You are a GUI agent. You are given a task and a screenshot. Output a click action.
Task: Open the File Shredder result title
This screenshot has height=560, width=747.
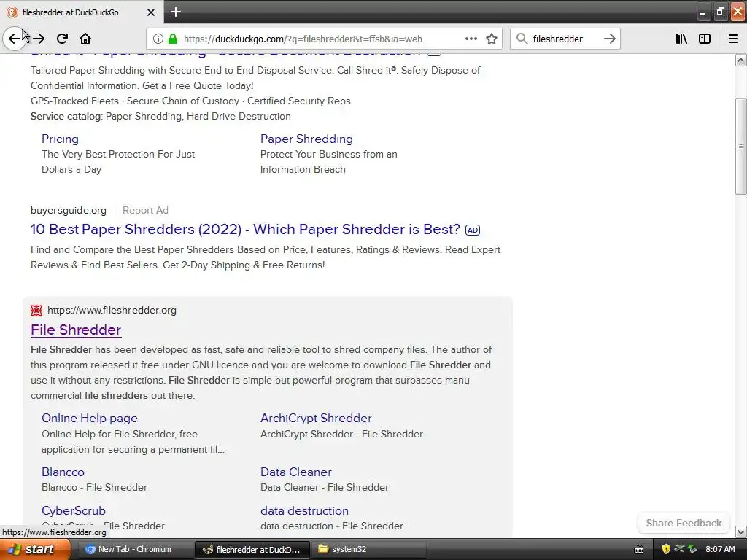76,330
